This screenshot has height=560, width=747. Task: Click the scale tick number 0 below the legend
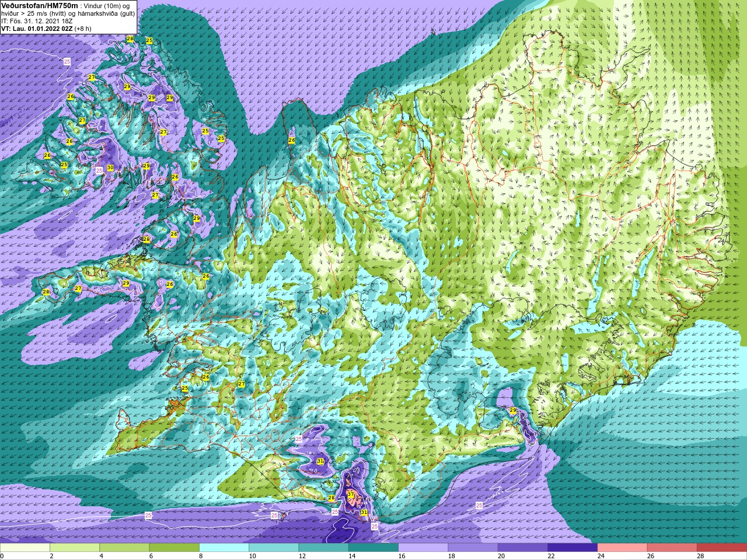[2, 556]
